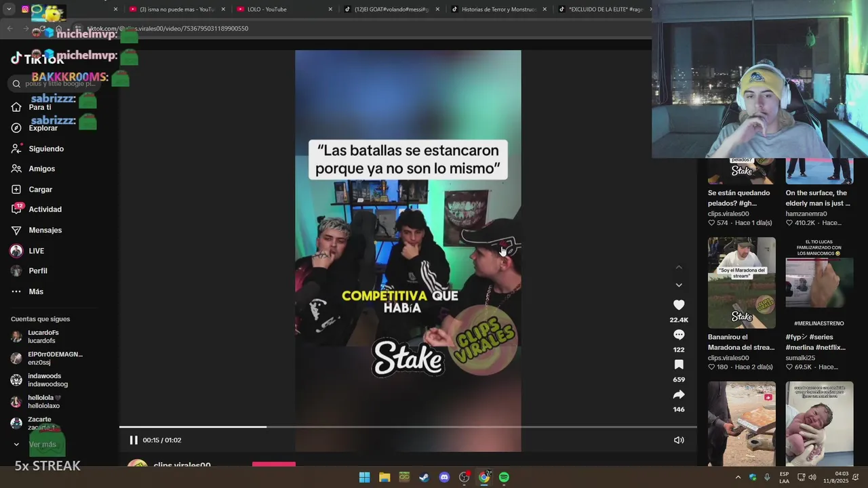
Task: Open 'Soy el Maradona del stream' video thumbnail
Action: click(742, 283)
